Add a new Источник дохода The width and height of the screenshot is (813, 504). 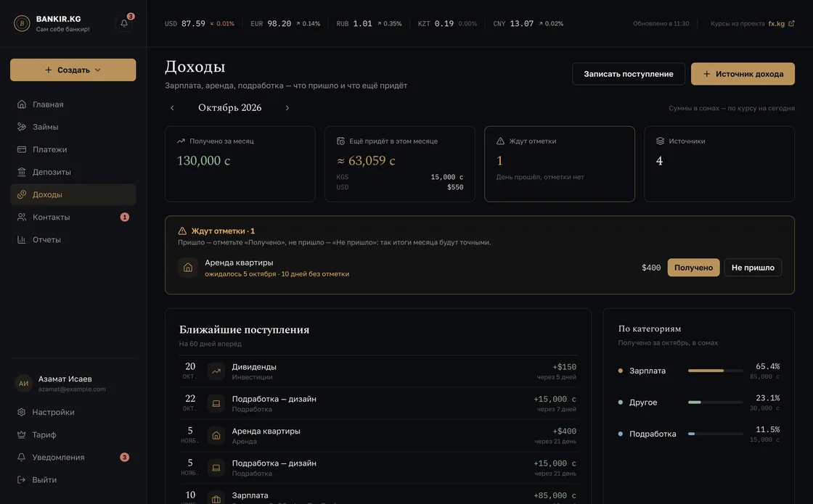743,74
